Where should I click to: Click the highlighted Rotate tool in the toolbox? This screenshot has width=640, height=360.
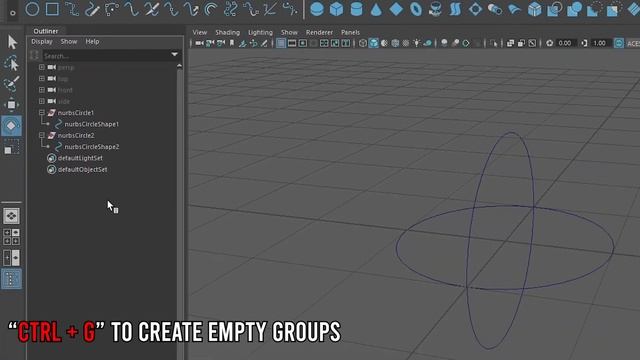[x=11, y=126]
